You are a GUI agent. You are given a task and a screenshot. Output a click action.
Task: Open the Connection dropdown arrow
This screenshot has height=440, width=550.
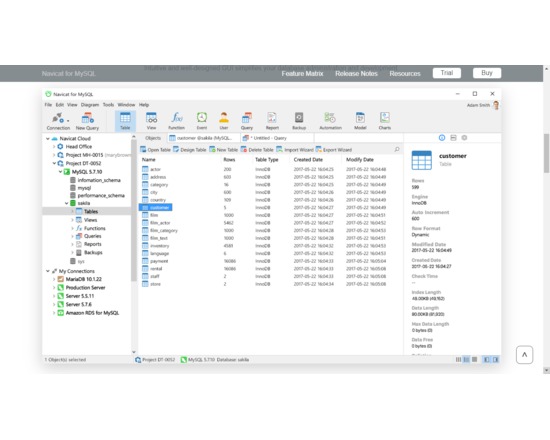(68, 121)
